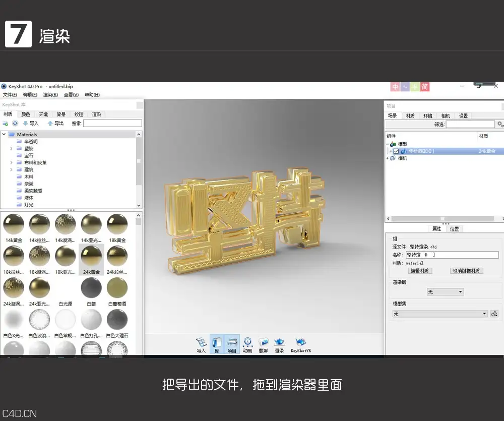Screen dimensions: 504x421
Task: Open the KeyShotVR toolbar icon
Action: 300,345
